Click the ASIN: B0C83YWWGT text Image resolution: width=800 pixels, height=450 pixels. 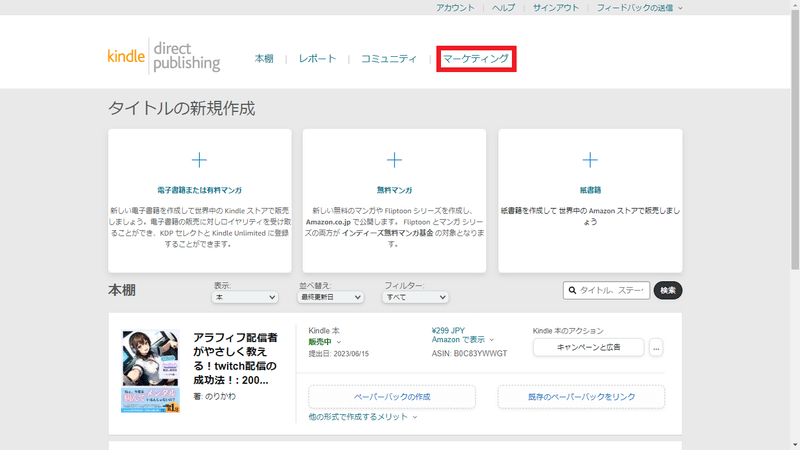coord(469,354)
